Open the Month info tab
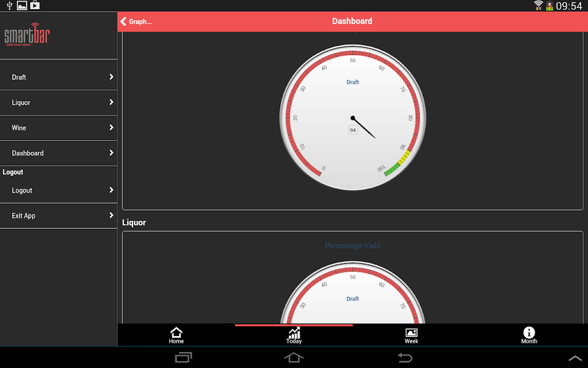This screenshot has height=368, width=588. (529, 335)
